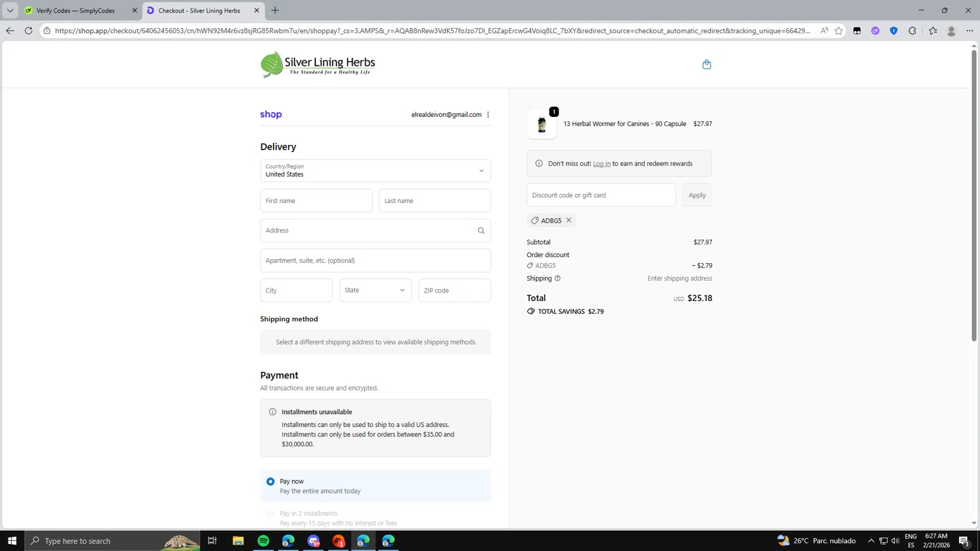The image size is (980, 551).
Task: Close the Verify Codes tab
Action: click(x=135, y=10)
